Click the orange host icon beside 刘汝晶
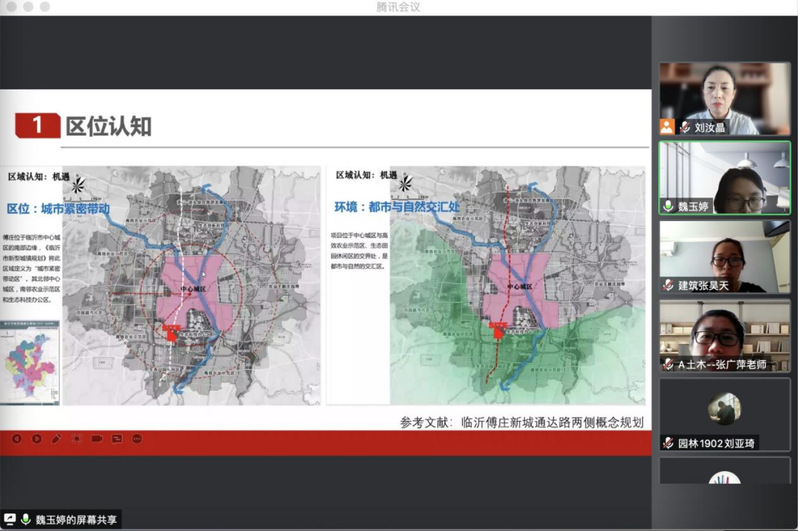 point(667,127)
